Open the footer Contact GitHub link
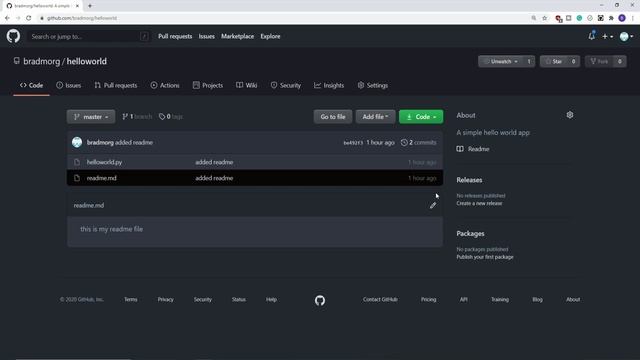Image resolution: width=640 pixels, height=360 pixels. coord(380,299)
